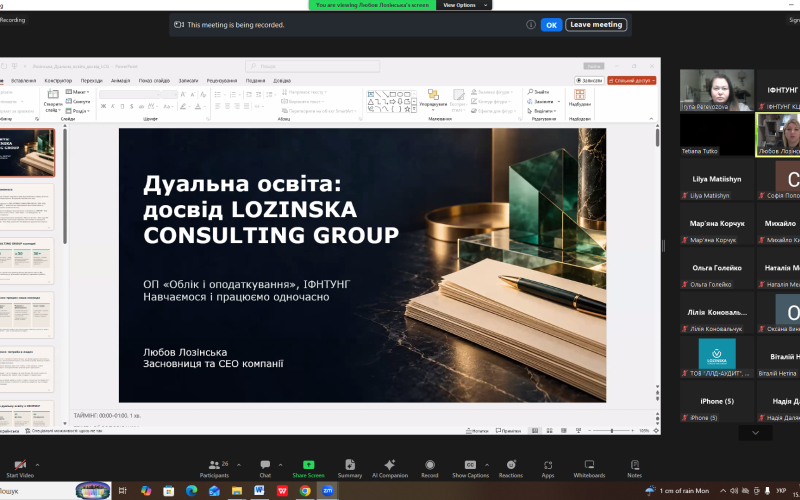Open Word from the taskbar
This screenshot has height=500, width=800.
259,491
